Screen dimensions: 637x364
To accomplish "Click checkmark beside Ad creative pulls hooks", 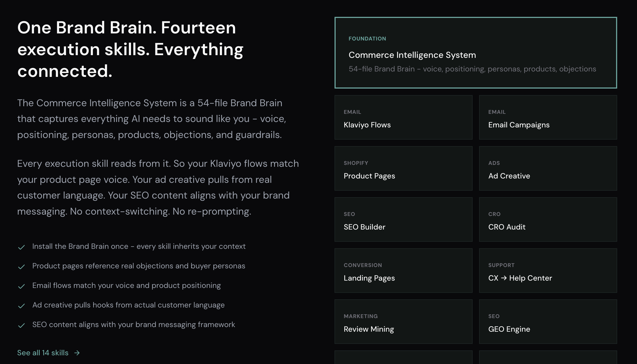I will click(x=21, y=306).
